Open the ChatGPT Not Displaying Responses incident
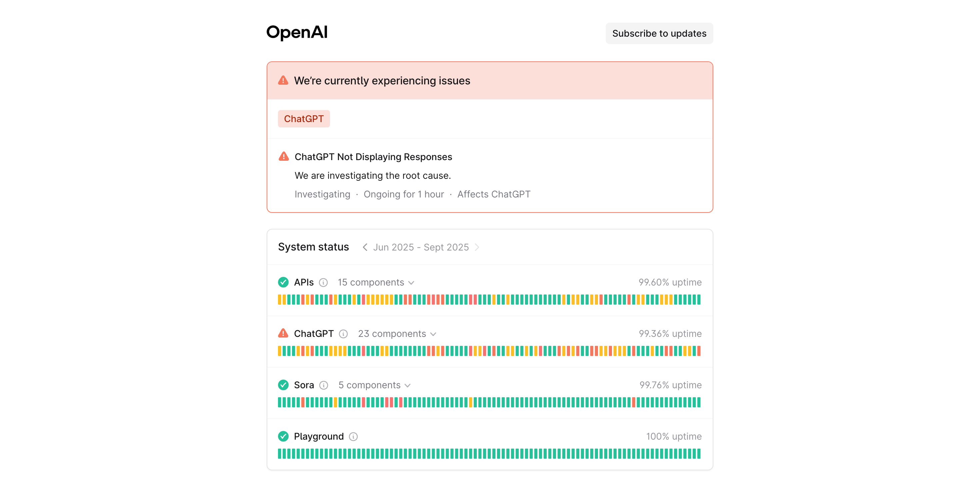The image size is (980, 478). click(373, 157)
